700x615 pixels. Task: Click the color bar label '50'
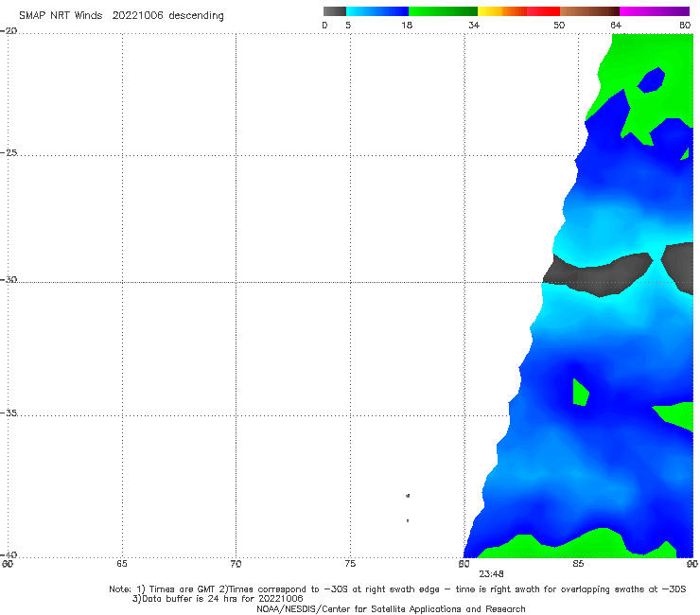559,25
